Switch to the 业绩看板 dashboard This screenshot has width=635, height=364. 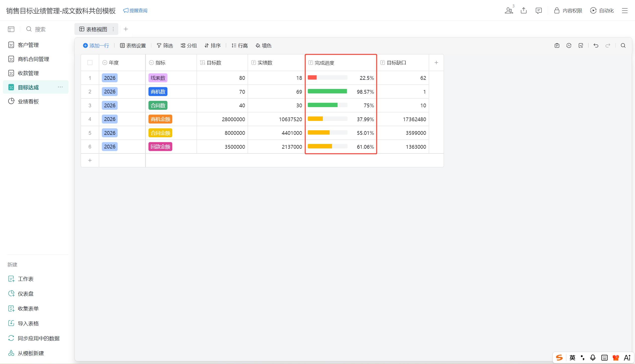28,101
